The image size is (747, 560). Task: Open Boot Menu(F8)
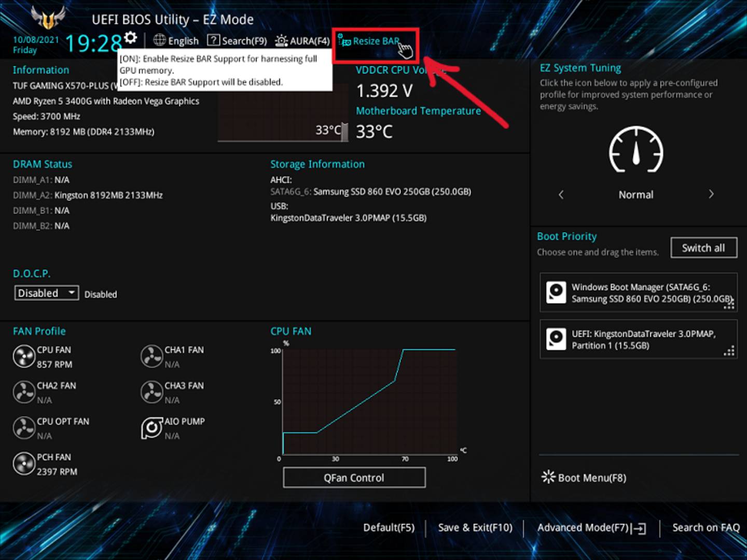click(584, 478)
